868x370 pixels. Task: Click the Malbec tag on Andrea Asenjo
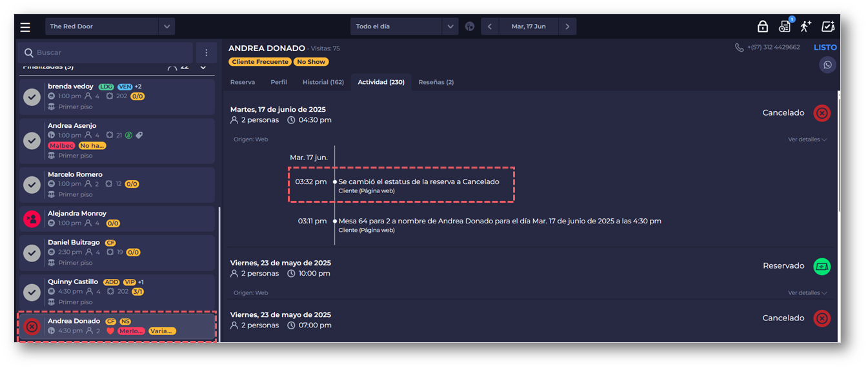click(62, 146)
